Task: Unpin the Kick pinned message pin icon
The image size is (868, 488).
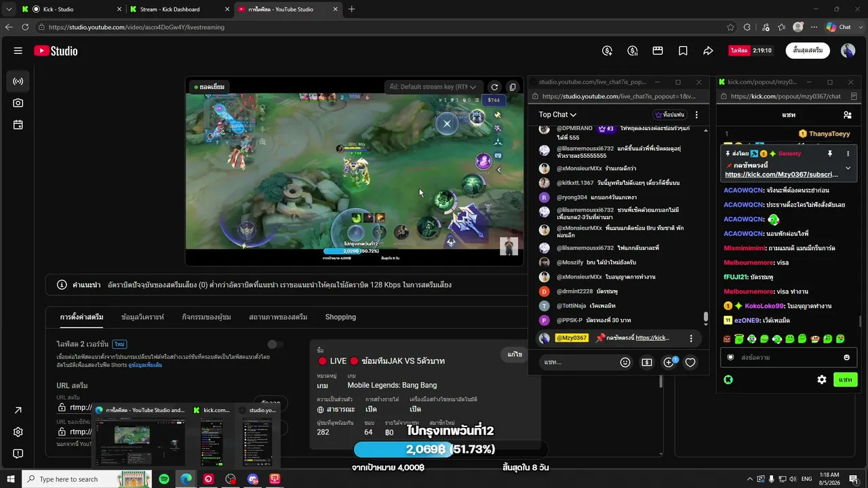Action: click(x=829, y=154)
